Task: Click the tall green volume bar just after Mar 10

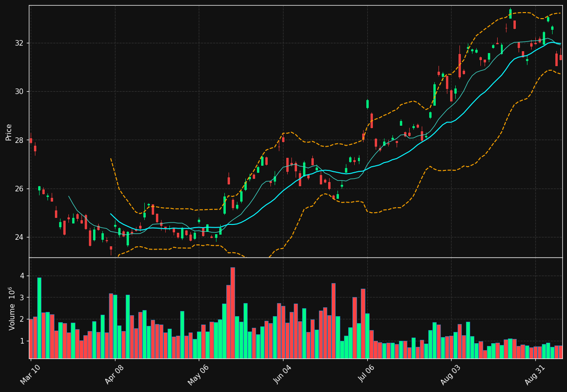Action: [39, 318]
